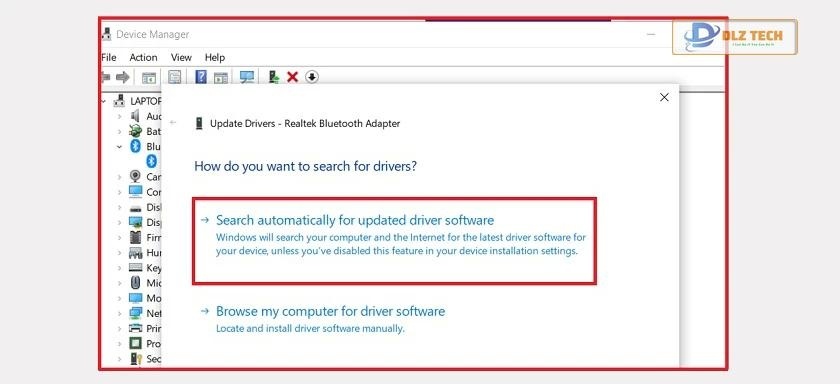This screenshot has width=840, height=384.
Task: Click the Network adapters icon
Action: click(136, 313)
